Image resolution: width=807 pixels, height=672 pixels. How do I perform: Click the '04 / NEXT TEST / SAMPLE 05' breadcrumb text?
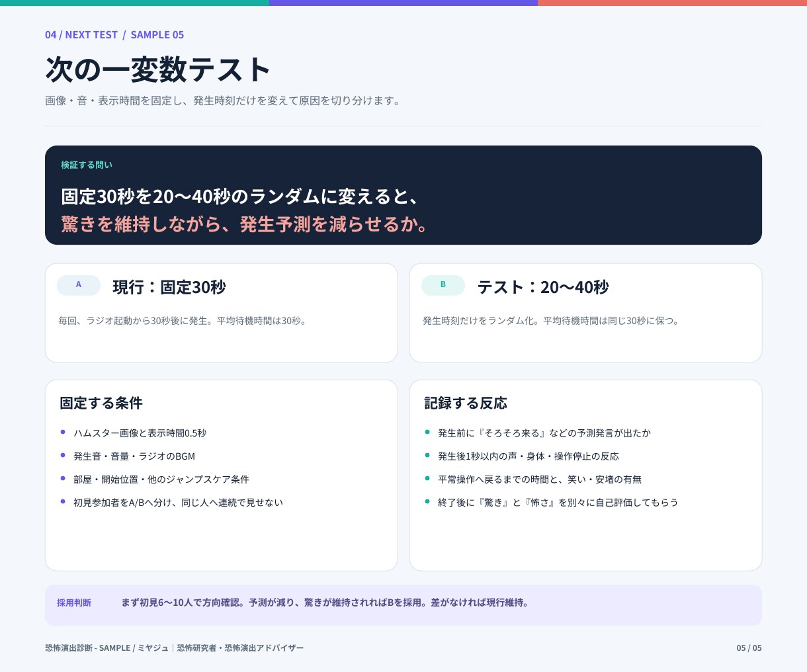[x=114, y=35]
